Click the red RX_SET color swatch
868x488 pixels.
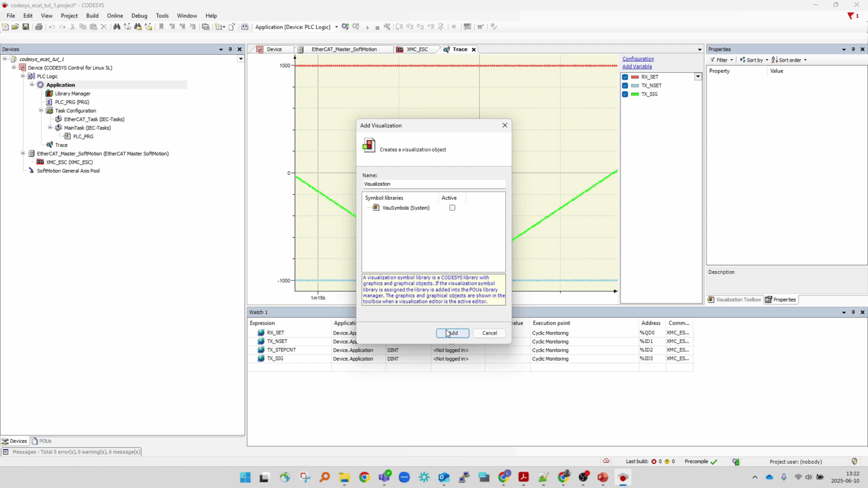[x=636, y=77]
